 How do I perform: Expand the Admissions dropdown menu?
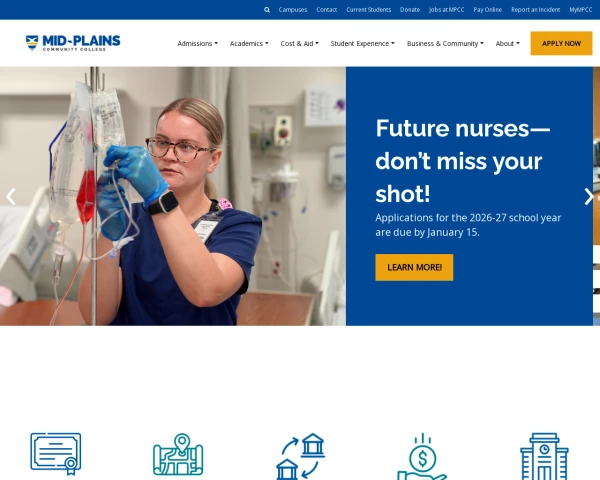point(197,44)
